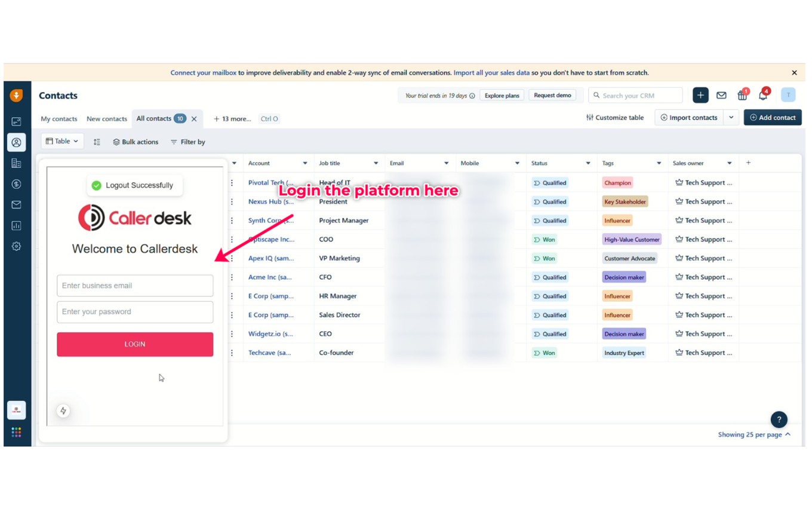
Task: Open the gift box notifications icon
Action: (x=742, y=95)
